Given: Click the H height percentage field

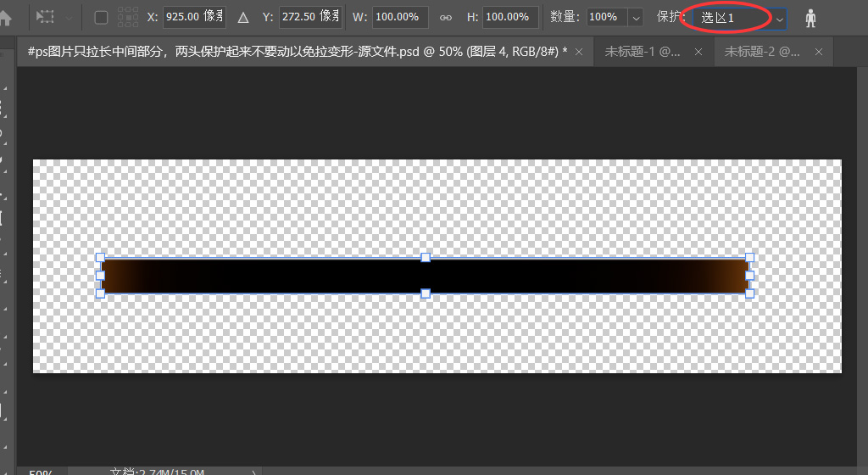Looking at the screenshot, I should tap(511, 17).
